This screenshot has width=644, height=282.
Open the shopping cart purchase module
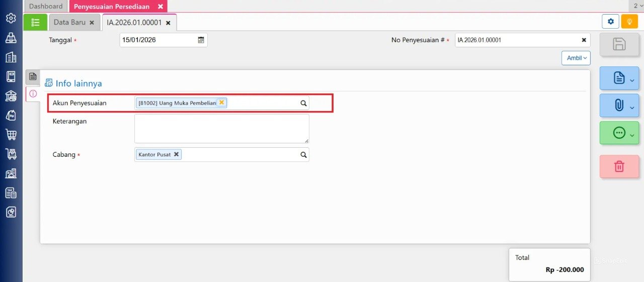coord(11,135)
